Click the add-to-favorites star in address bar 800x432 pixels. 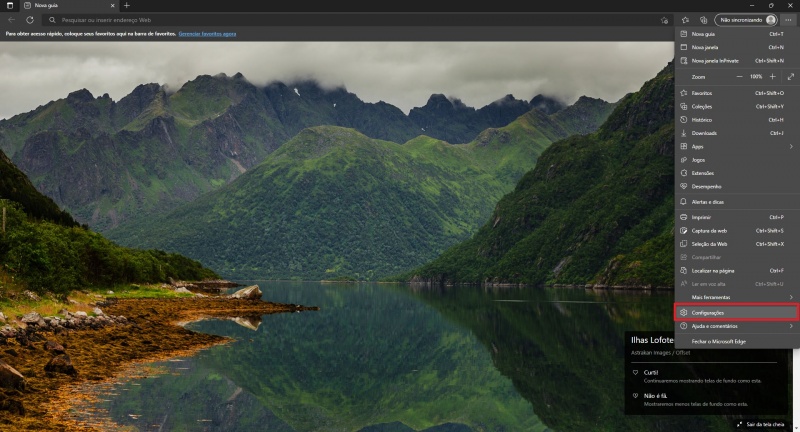tap(665, 19)
